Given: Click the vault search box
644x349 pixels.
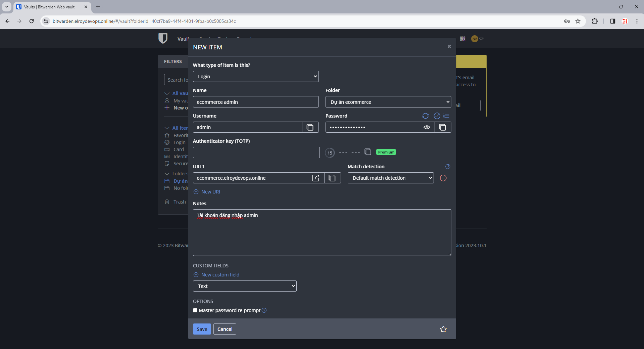Looking at the screenshot, I should (176, 80).
